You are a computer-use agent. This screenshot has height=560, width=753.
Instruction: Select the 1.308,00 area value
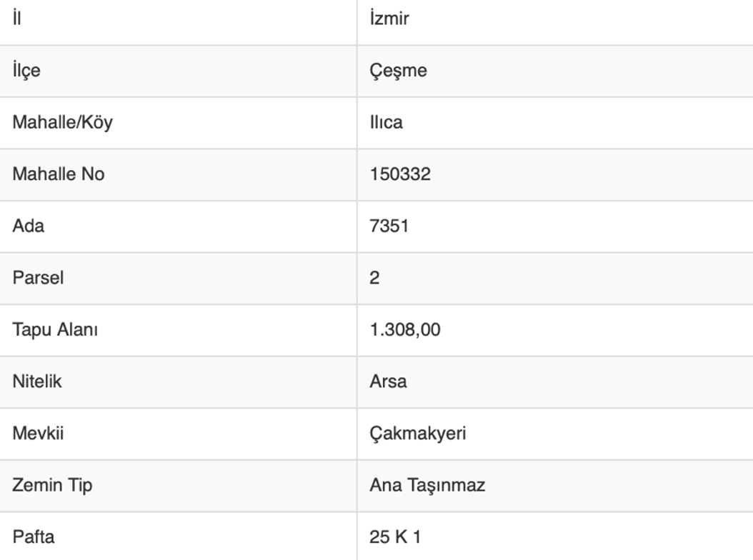(405, 330)
